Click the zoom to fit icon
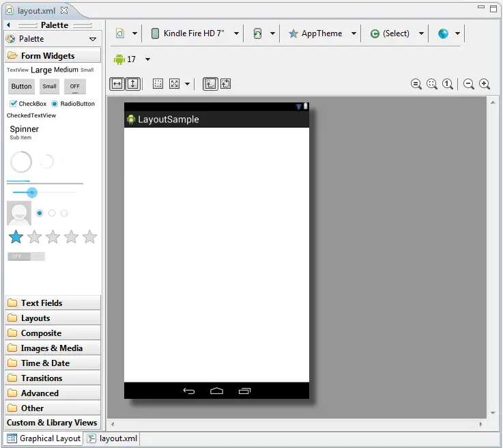503x448 pixels. tap(432, 84)
